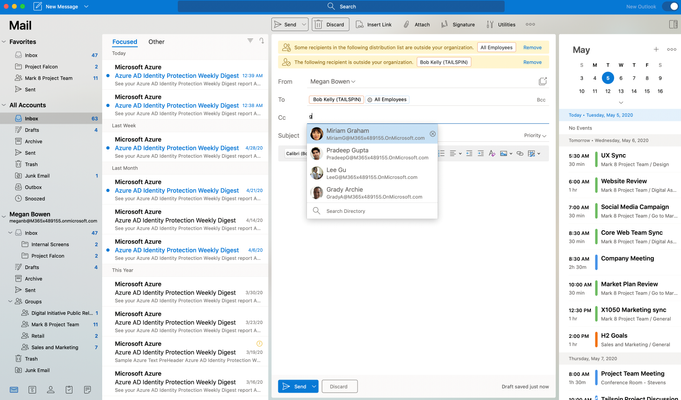Remove Miriam Graham suggestion with x icon
The height and width of the screenshot is (400, 681).
[x=433, y=134]
